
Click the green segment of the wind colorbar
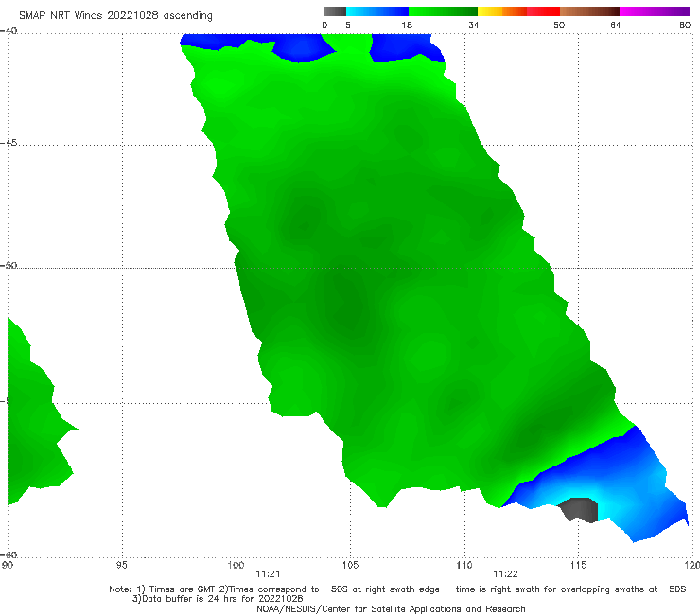pyautogui.click(x=443, y=11)
